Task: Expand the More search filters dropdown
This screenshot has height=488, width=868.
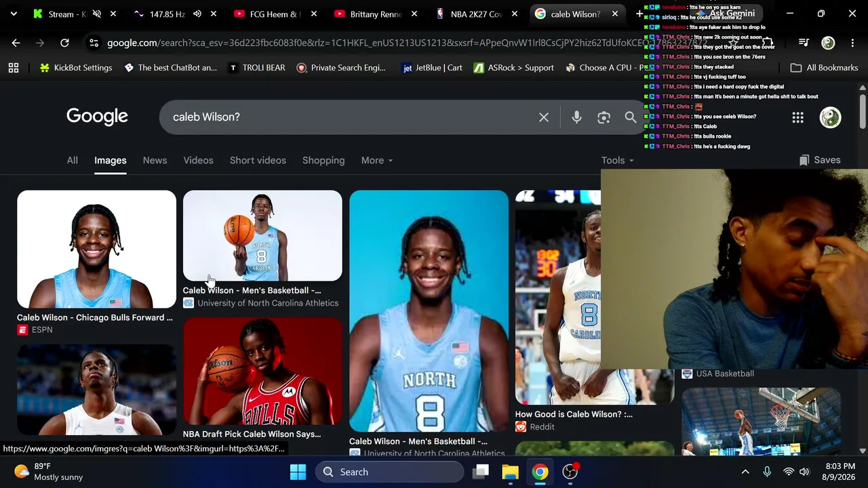Action: [377, 161]
